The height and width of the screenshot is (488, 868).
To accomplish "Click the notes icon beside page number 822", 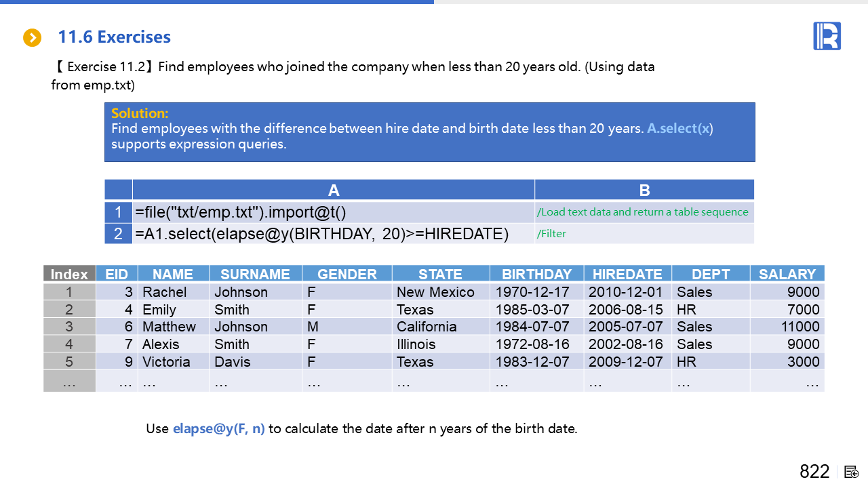I will point(852,472).
